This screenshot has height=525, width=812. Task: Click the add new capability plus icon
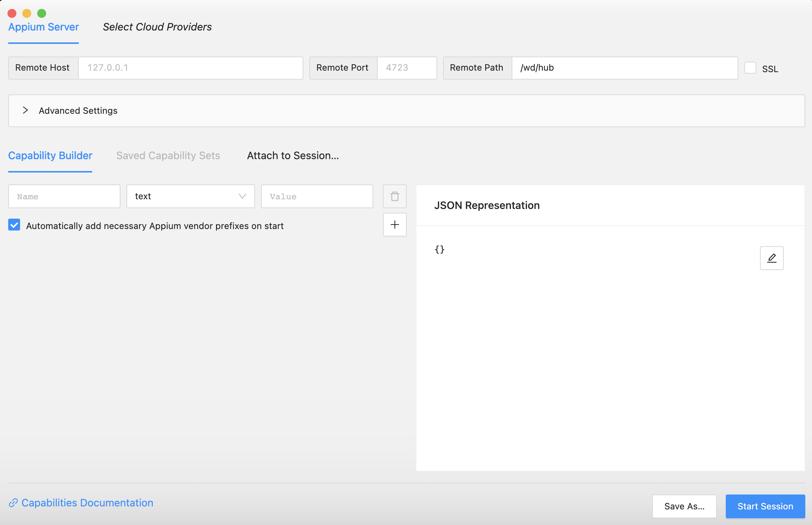(395, 225)
